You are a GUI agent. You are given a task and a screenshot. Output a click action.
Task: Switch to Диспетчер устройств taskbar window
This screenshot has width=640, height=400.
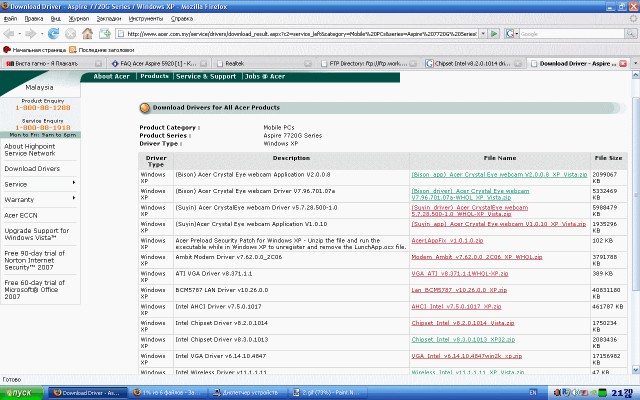coord(249,393)
